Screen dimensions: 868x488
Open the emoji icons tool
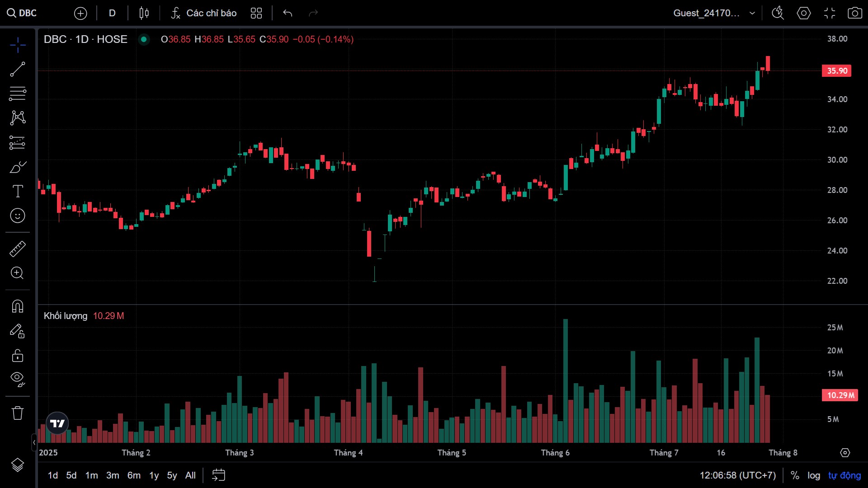[x=18, y=216]
